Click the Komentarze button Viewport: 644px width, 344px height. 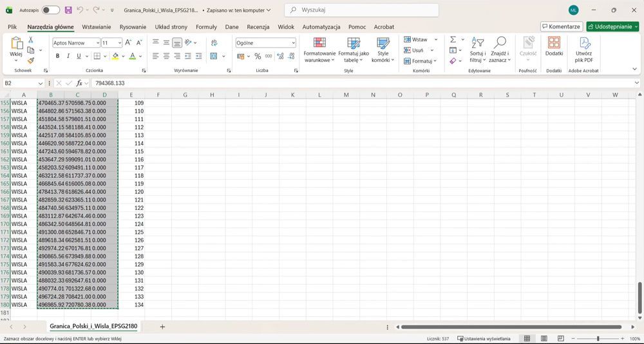[562, 26]
